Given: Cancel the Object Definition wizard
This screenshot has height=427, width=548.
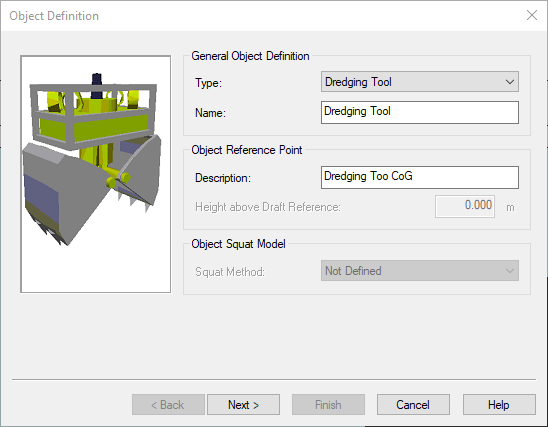Looking at the screenshot, I should [x=413, y=405].
